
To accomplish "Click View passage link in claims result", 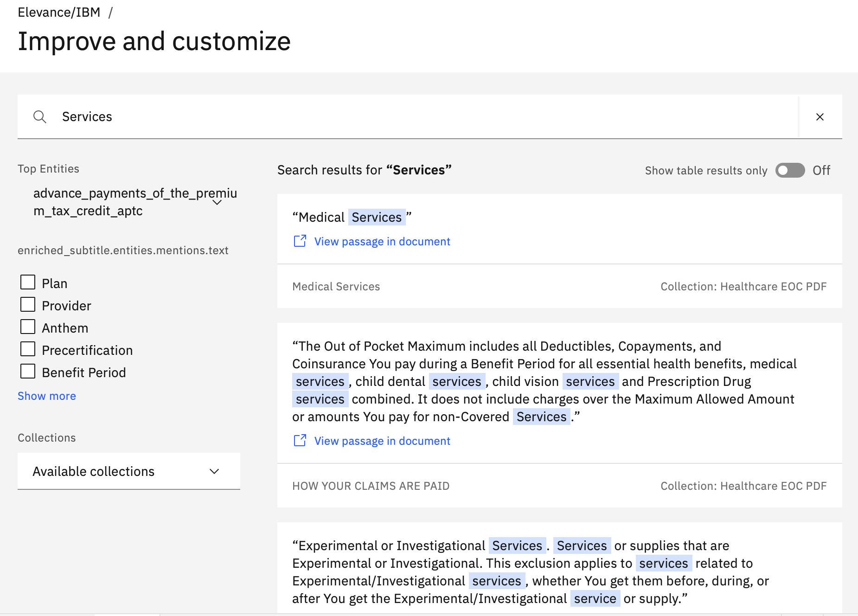I will tap(382, 441).
